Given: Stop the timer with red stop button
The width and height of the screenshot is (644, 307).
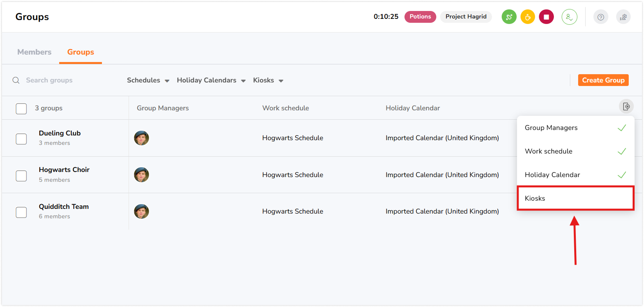Looking at the screenshot, I should pos(546,17).
